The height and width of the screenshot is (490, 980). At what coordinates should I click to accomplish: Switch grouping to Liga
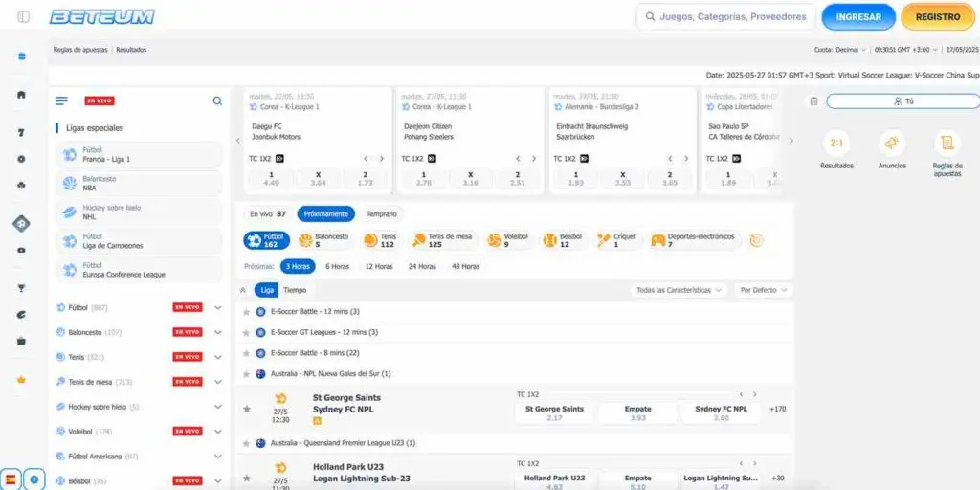[x=267, y=290]
